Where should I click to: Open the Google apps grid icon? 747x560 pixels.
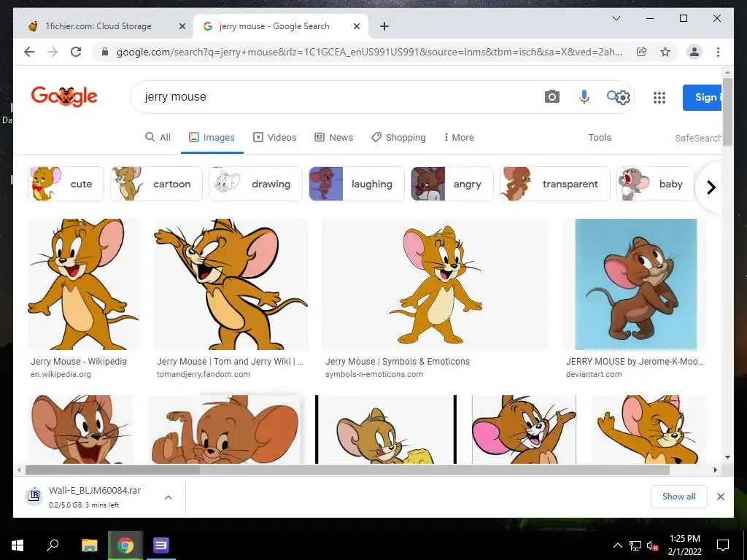click(x=659, y=98)
